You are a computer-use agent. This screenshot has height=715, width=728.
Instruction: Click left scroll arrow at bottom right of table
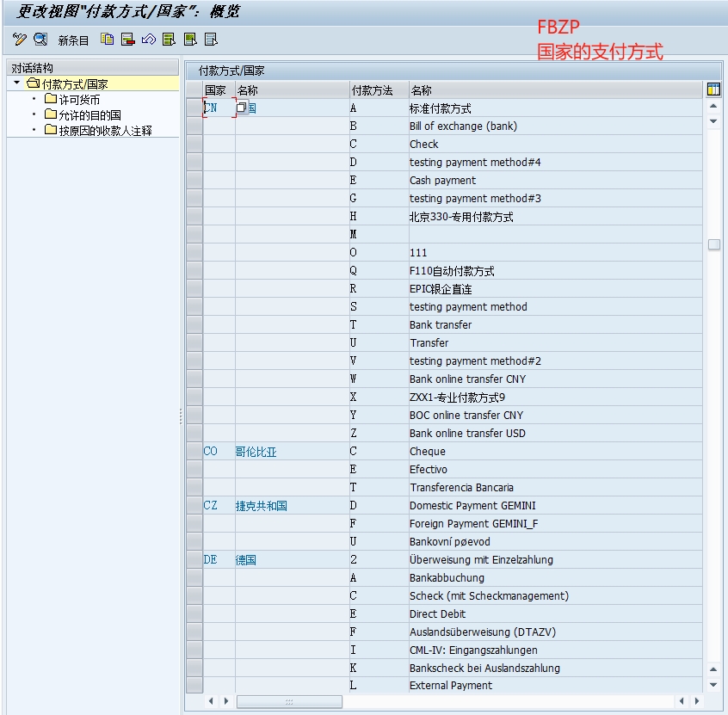point(682,701)
